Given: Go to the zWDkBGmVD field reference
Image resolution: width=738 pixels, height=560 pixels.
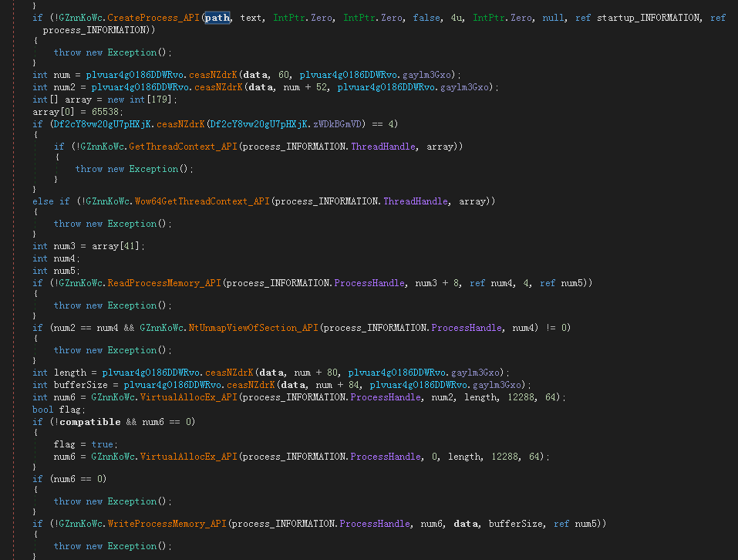Looking at the screenshot, I should click(337, 123).
